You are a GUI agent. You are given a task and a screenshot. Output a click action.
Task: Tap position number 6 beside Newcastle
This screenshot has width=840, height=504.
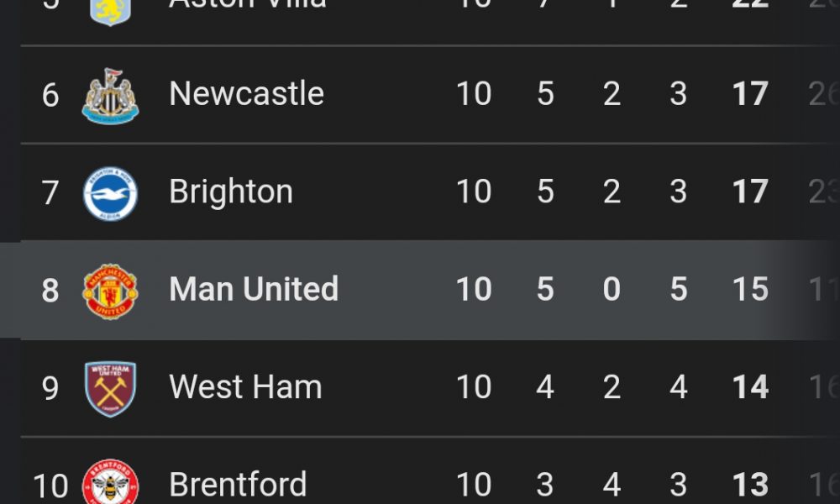point(50,95)
